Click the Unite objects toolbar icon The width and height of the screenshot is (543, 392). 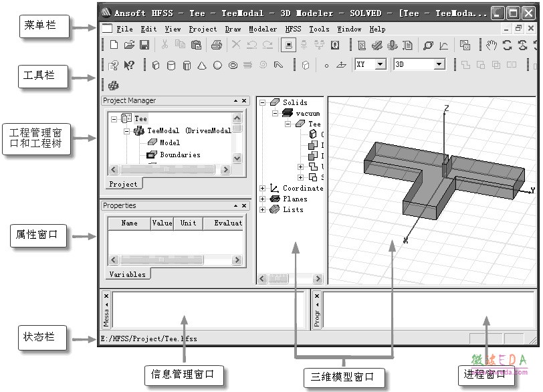(465, 65)
